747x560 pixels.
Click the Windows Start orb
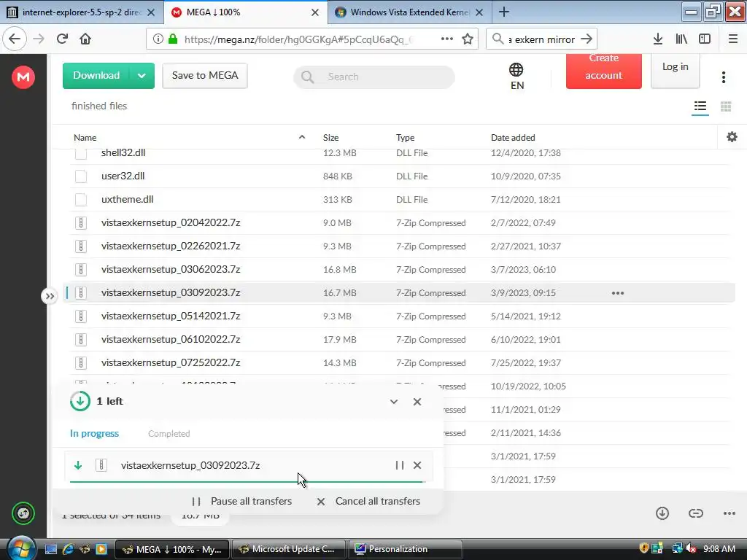[x=20, y=548]
